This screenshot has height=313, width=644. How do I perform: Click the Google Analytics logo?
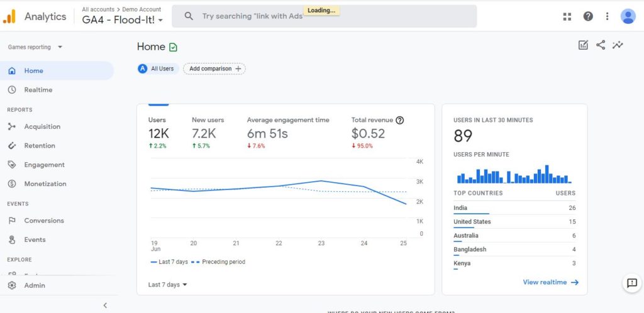click(x=9, y=16)
